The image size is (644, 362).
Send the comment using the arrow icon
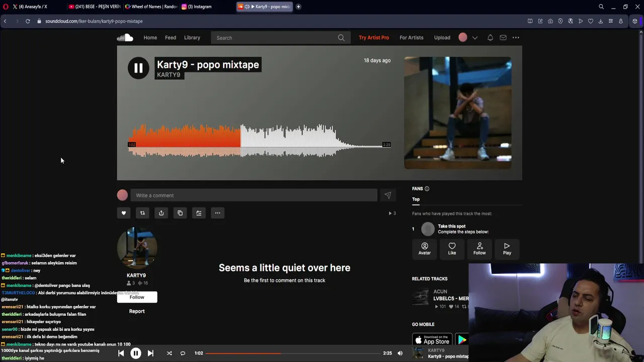coord(387,195)
